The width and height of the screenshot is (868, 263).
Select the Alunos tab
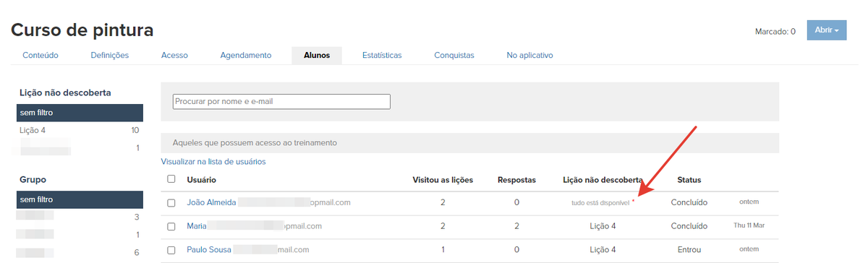click(317, 55)
